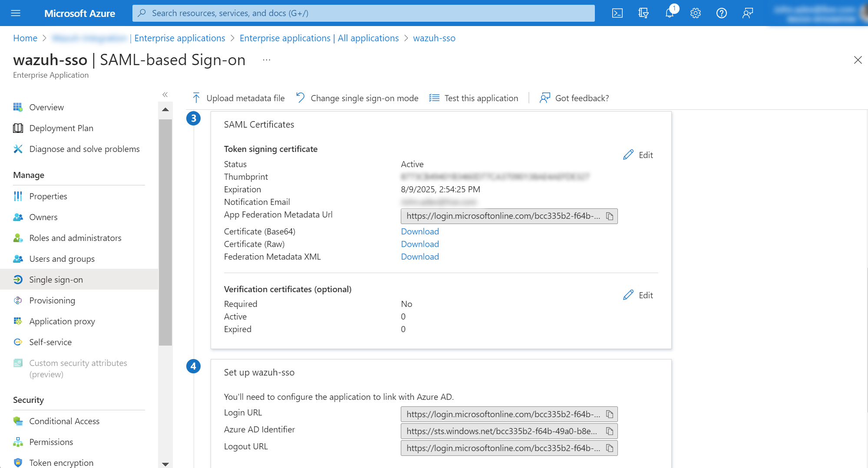
Task: Open Directories and subscriptions filter icon
Action: (644, 13)
